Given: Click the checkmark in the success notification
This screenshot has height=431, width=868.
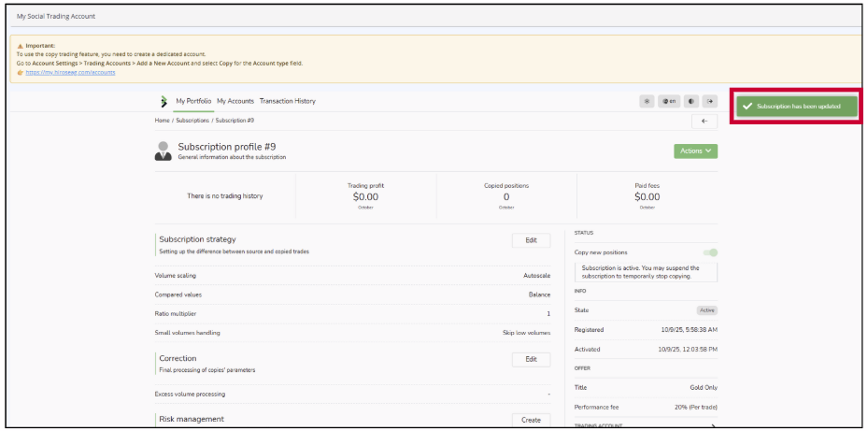Looking at the screenshot, I should pos(747,107).
